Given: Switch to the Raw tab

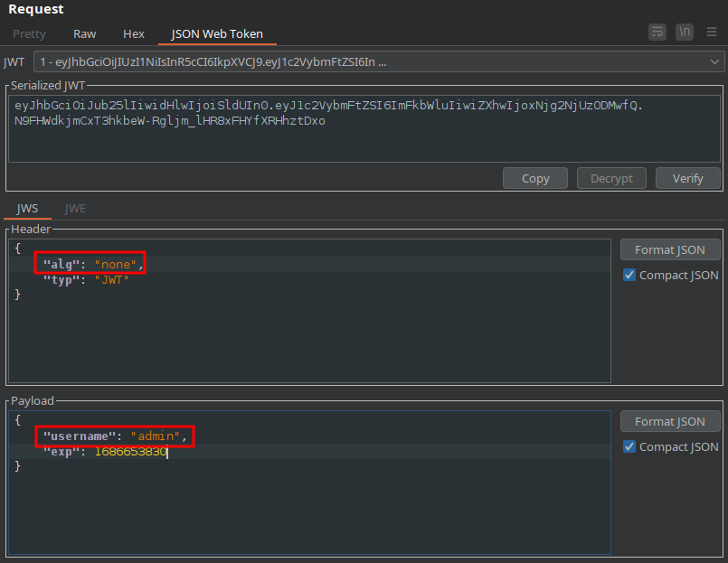Looking at the screenshot, I should pyautogui.click(x=85, y=33).
